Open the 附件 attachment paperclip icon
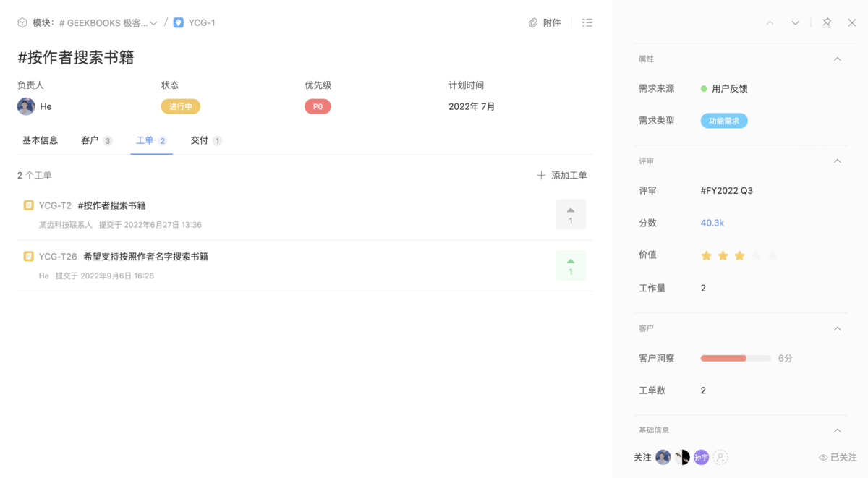This screenshot has height=478, width=868. (533, 22)
